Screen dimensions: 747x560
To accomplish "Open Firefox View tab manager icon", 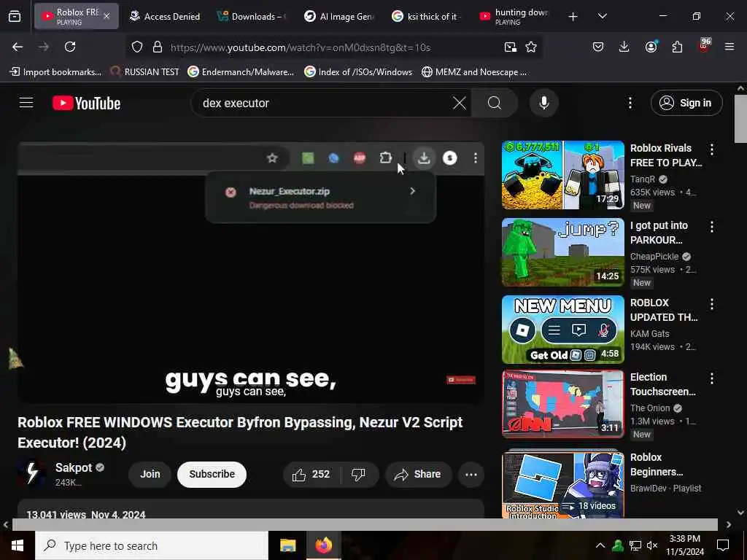I will click(15, 16).
